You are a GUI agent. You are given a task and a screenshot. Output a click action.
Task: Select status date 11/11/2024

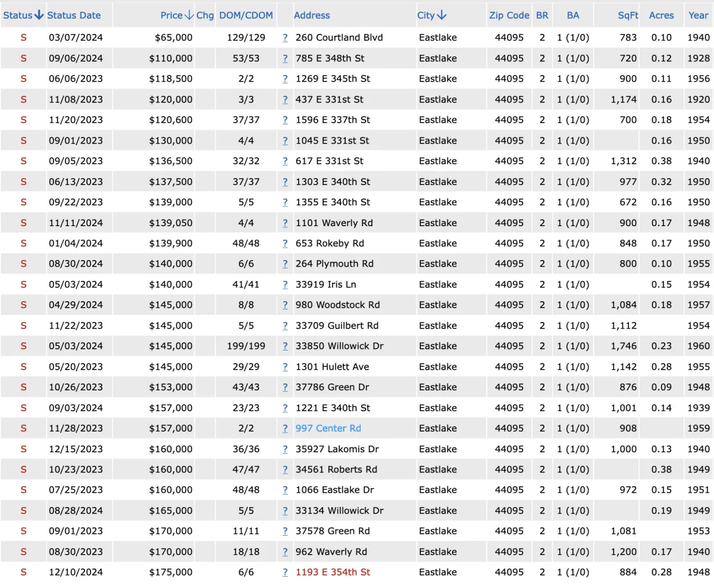(x=76, y=223)
